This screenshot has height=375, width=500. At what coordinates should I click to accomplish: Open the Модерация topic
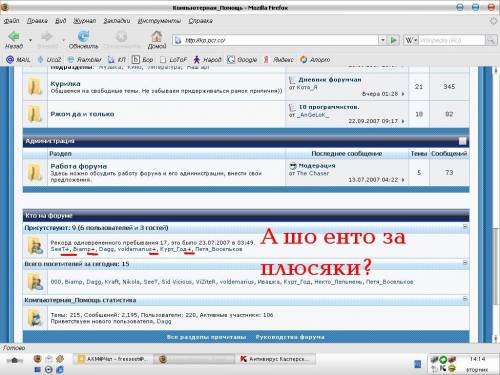(x=317, y=166)
